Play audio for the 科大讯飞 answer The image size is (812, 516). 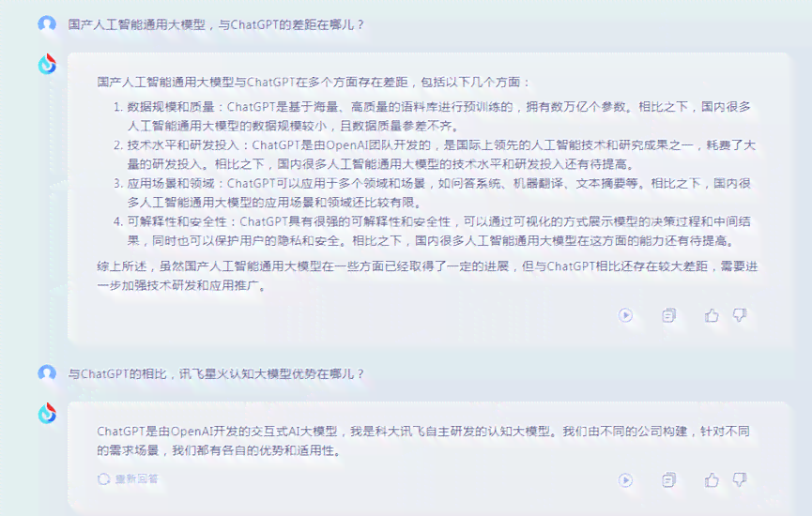click(625, 480)
